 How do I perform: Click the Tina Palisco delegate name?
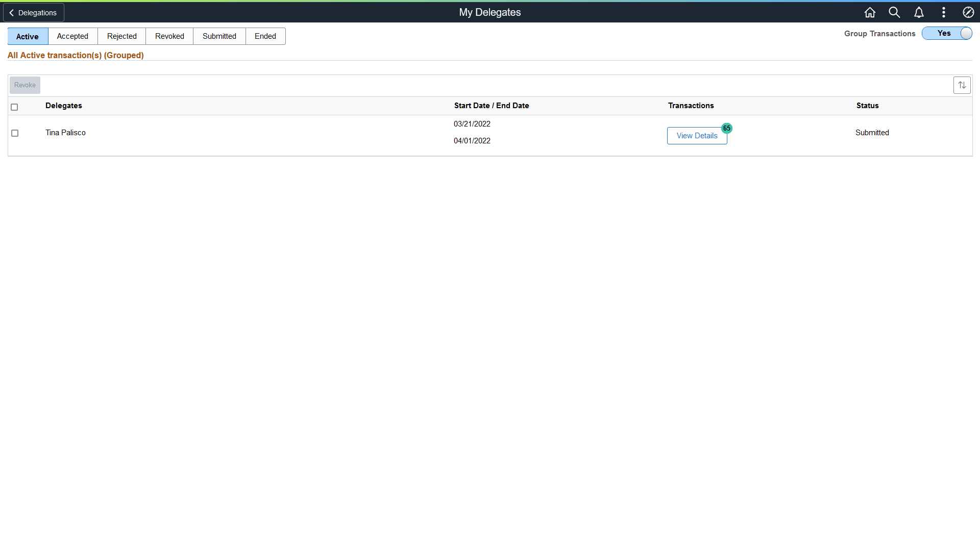[x=65, y=133]
